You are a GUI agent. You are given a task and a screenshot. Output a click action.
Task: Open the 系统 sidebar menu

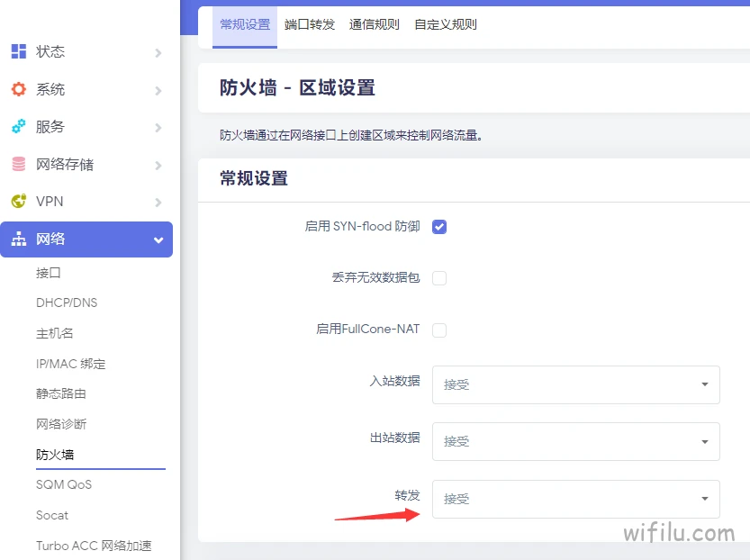86,89
